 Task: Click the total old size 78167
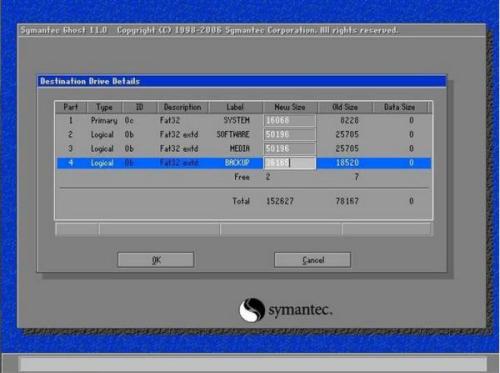347,201
